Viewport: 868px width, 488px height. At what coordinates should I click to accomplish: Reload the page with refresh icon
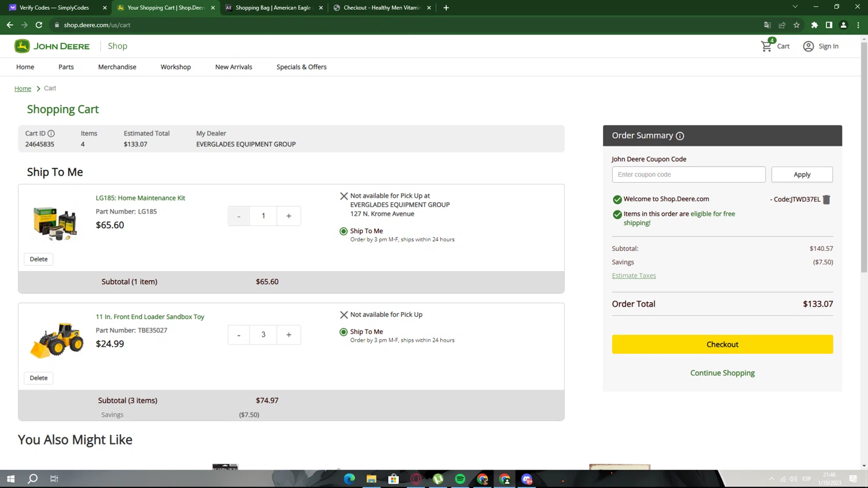39,25
